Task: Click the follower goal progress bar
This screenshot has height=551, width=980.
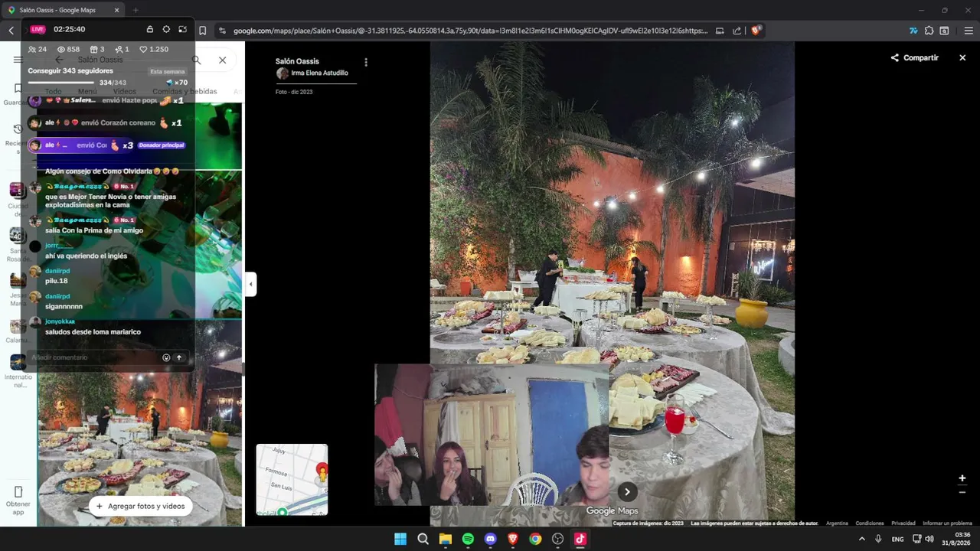Action: coord(61,83)
